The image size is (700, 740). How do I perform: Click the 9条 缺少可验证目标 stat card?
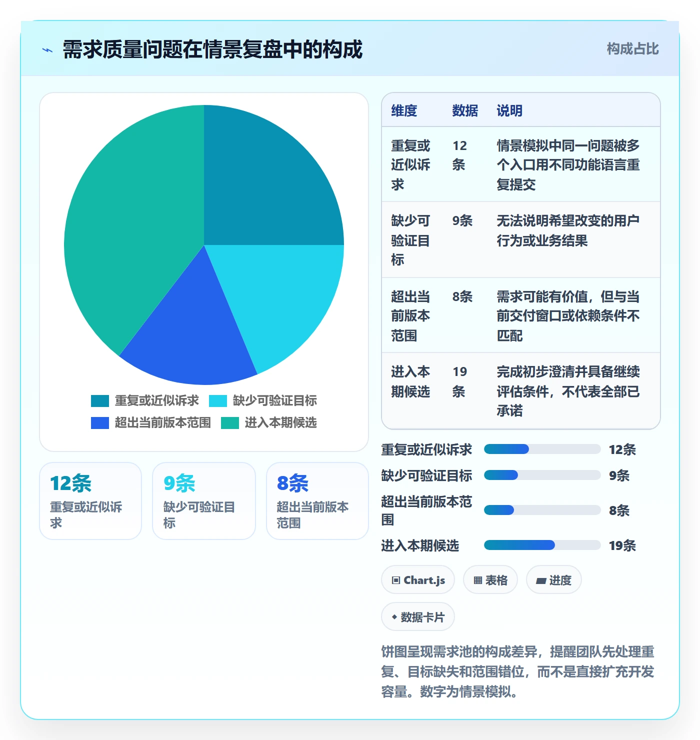(204, 501)
